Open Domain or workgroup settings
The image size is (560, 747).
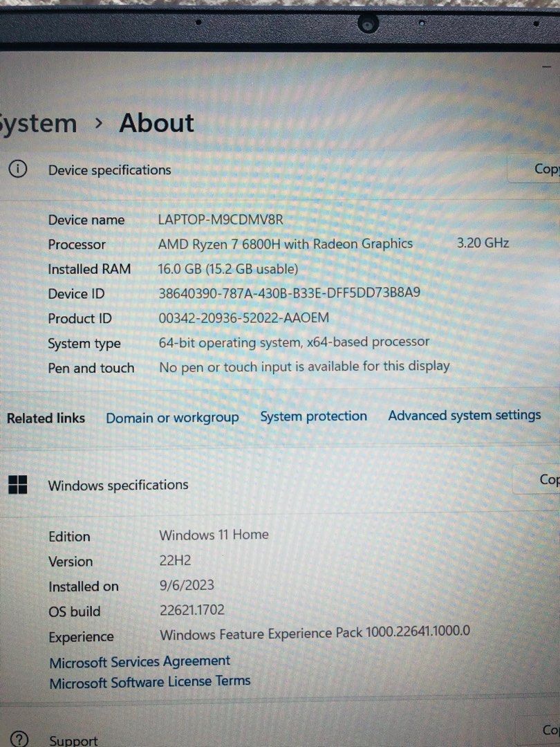coord(172,417)
